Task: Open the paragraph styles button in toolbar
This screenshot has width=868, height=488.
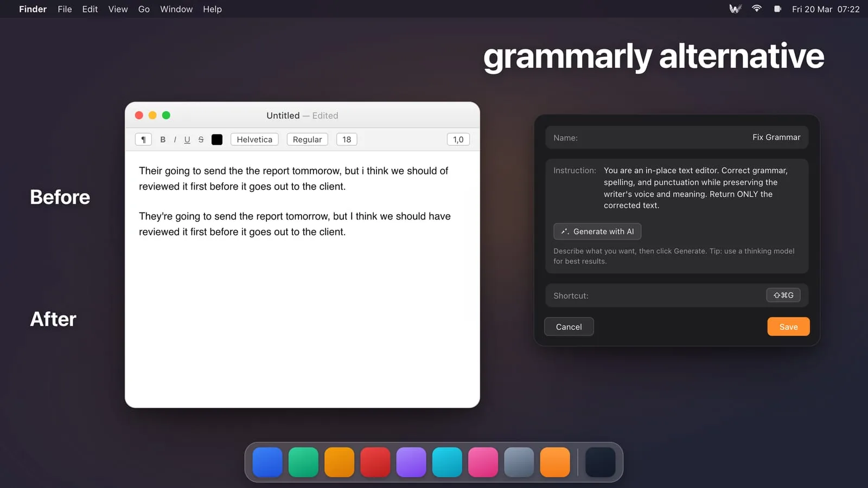Action: click(x=143, y=139)
